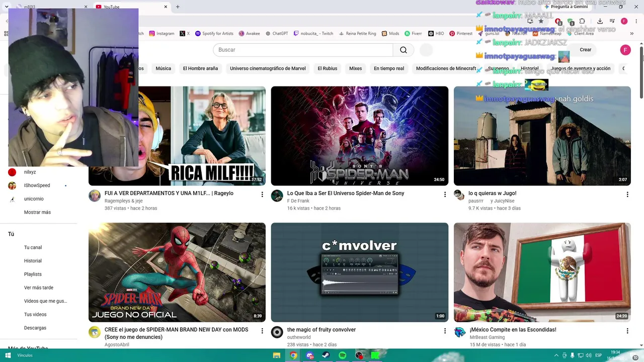The image size is (644, 362).
Task: Open Tus videos in the sidebar
Action: pyautogui.click(x=35, y=315)
